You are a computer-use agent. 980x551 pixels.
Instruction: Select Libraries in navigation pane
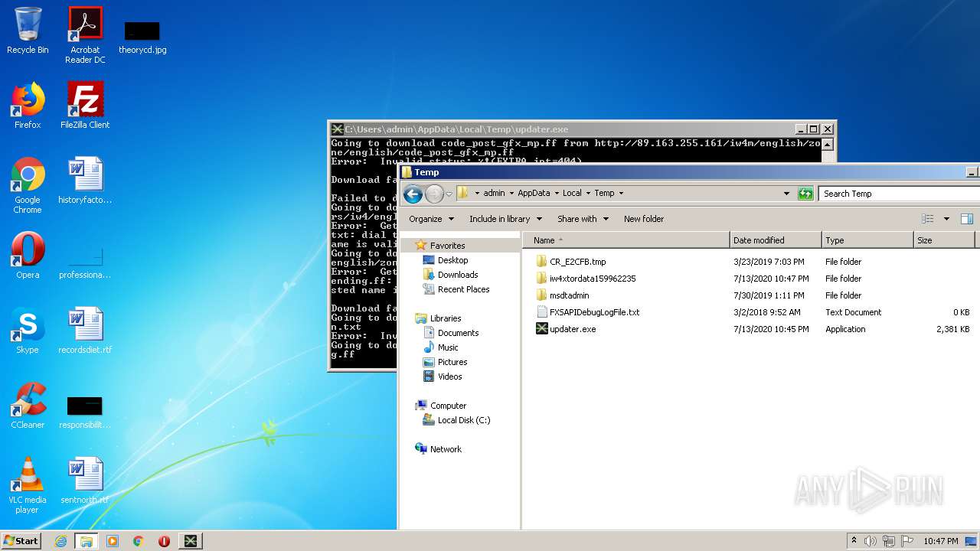point(446,318)
